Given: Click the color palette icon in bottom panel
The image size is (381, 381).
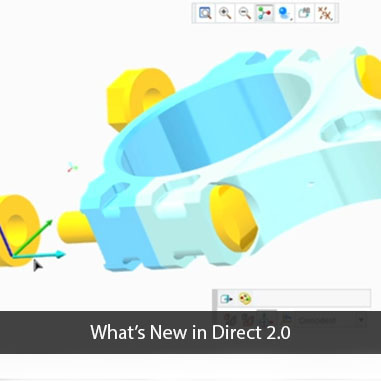Looking at the screenshot, I should [x=245, y=299].
